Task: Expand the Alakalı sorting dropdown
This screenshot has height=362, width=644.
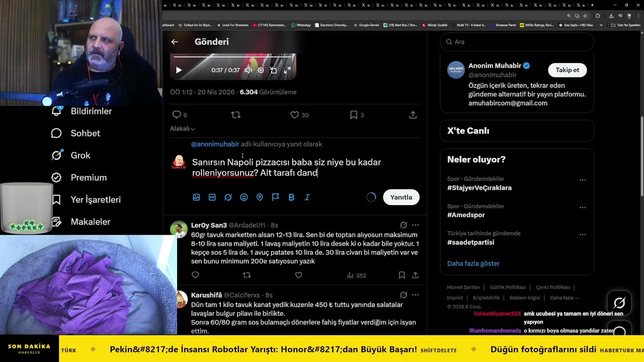Action: coord(183,129)
